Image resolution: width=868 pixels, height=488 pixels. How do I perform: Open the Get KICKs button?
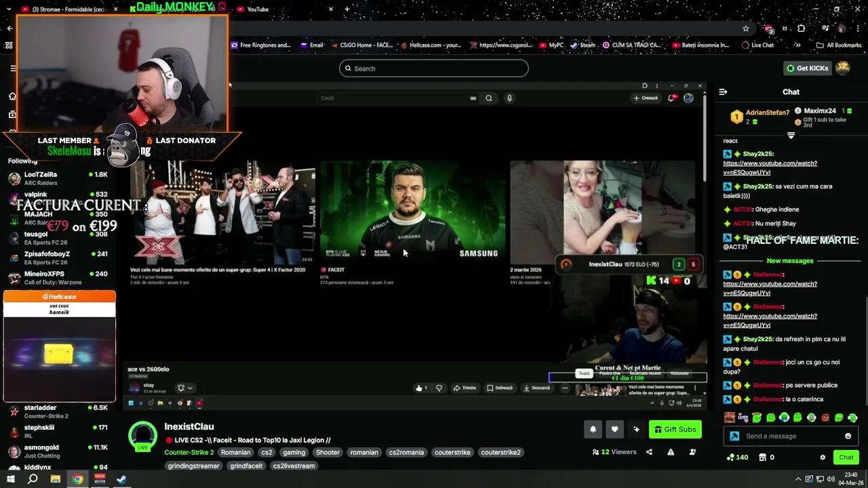pos(807,68)
